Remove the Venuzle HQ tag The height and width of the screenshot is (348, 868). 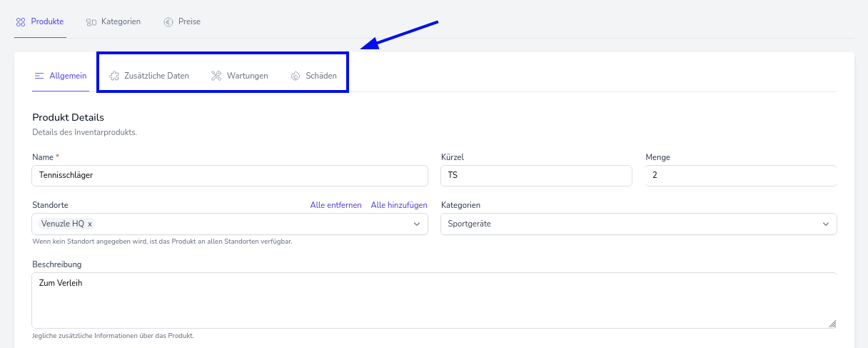[90, 224]
